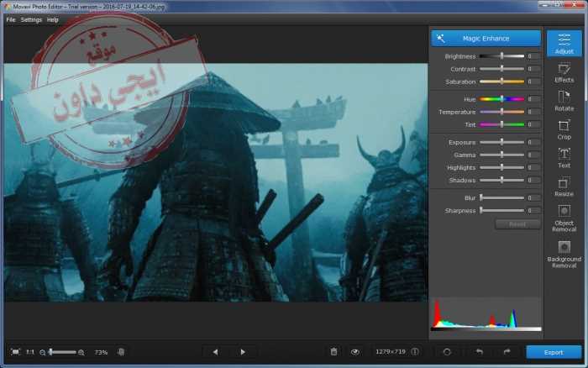The width and height of the screenshot is (588, 368).
Task: Undo the last action
Action: pyautogui.click(x=479, y=352)
